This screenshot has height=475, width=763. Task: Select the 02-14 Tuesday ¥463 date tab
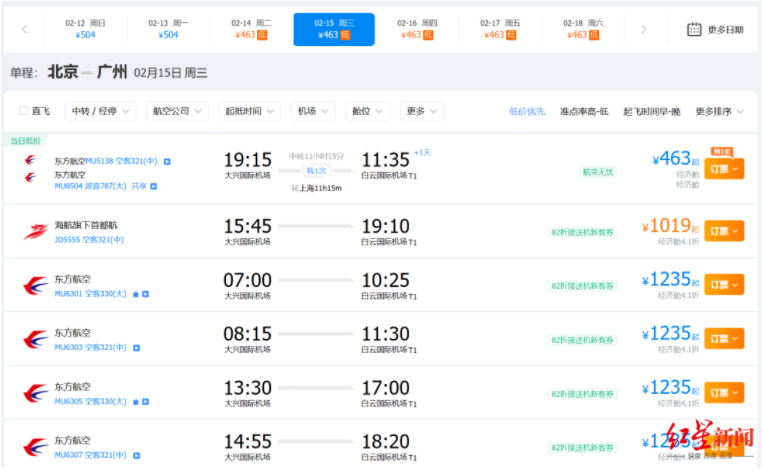pos(251,29)
